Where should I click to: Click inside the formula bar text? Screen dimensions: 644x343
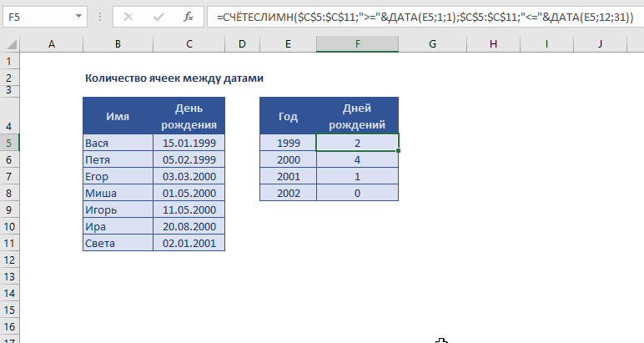tap(425, 18)
